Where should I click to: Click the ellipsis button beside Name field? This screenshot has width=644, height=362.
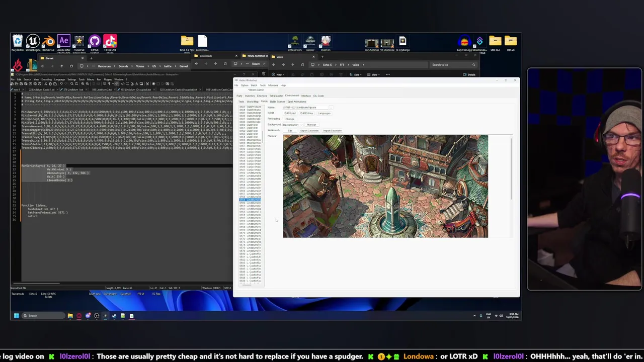pos(331,108)
